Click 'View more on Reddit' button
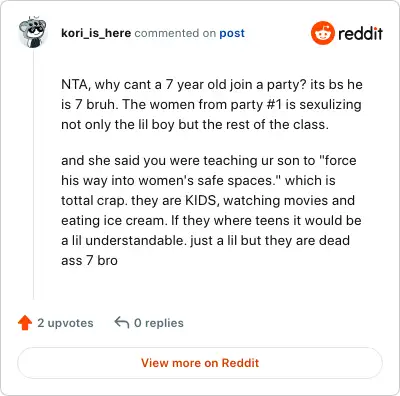 [200, 363]
